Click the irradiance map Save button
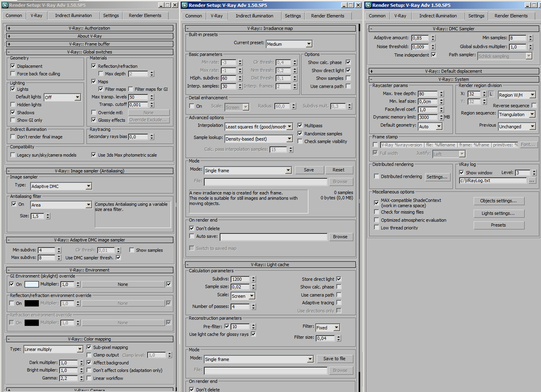The image size is (541, 392). tap(309, 170)
